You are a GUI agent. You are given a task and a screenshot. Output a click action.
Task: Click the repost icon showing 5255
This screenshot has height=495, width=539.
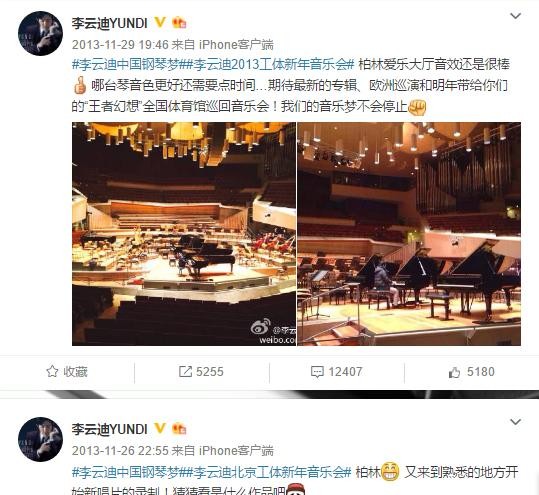coord(185,372)
